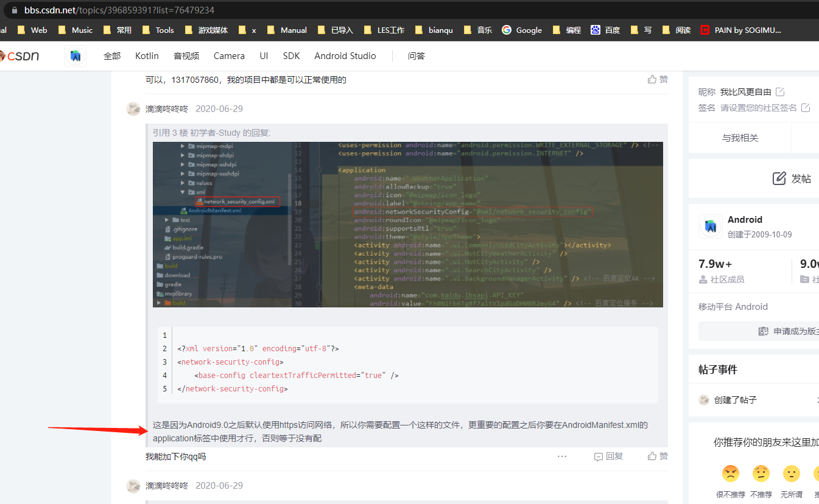Click the CSDN logo
Image resolution: width=819 pixels, height=504 pixels.
[x=23, y=55]
